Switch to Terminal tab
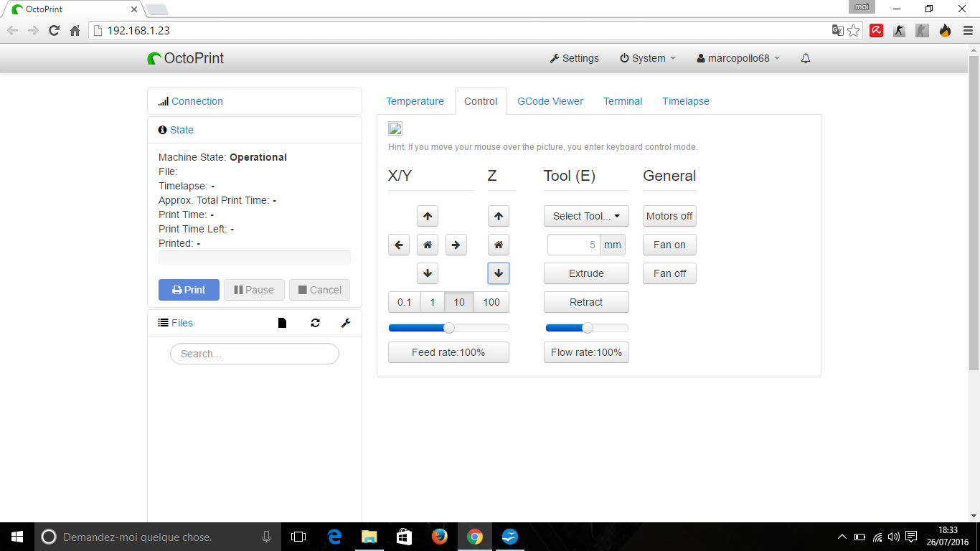980x551 pixels. click(623, 101)
